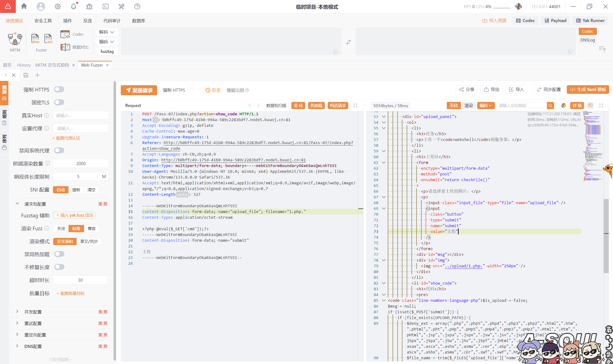Image resolution: width=613 pixels, height=364 pixels.
Task: Click the 发送请求 button
Action: coord(139,90)
